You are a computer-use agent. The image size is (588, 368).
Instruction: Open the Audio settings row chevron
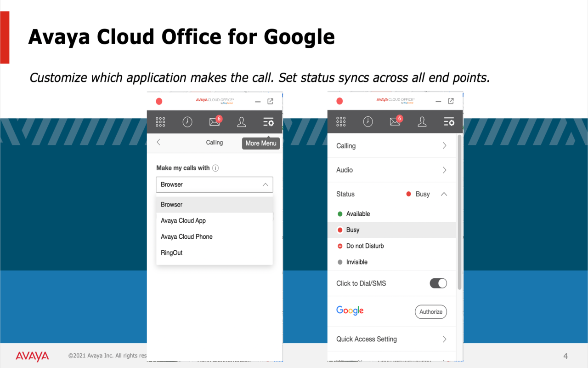444,170
